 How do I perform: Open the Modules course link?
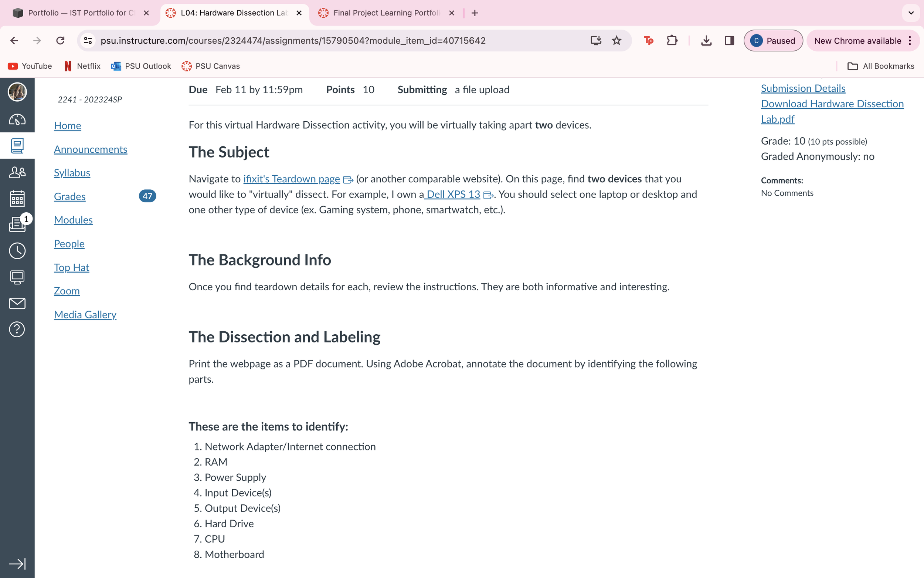coord(73,220)
